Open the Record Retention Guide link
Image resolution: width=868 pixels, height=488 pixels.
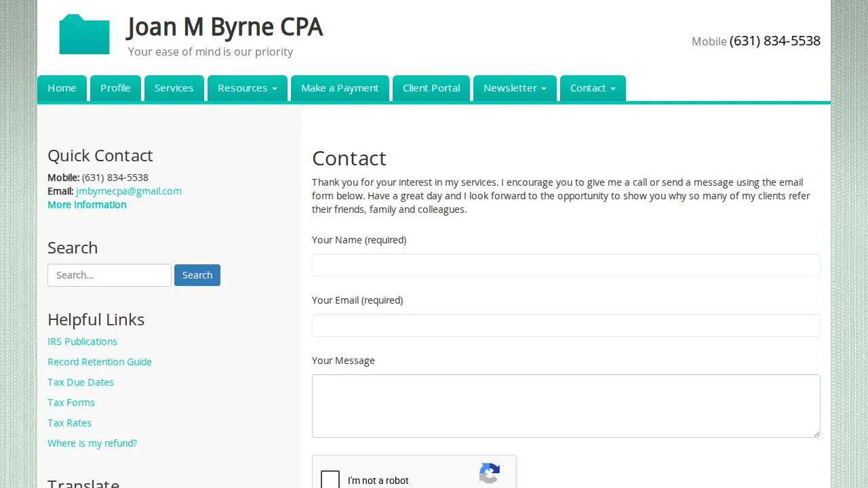point(100,362)
